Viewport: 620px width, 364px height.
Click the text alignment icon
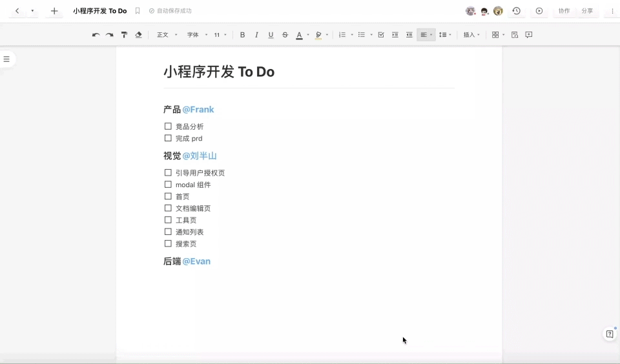click(424, 35)
